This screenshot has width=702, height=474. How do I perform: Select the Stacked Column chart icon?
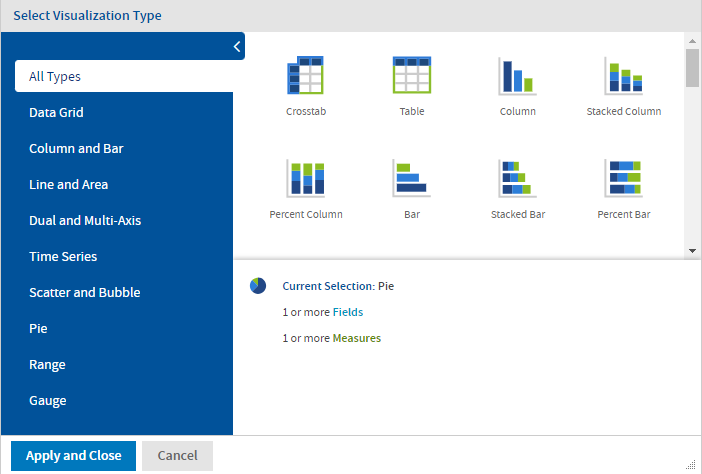[x=624, y=76]
